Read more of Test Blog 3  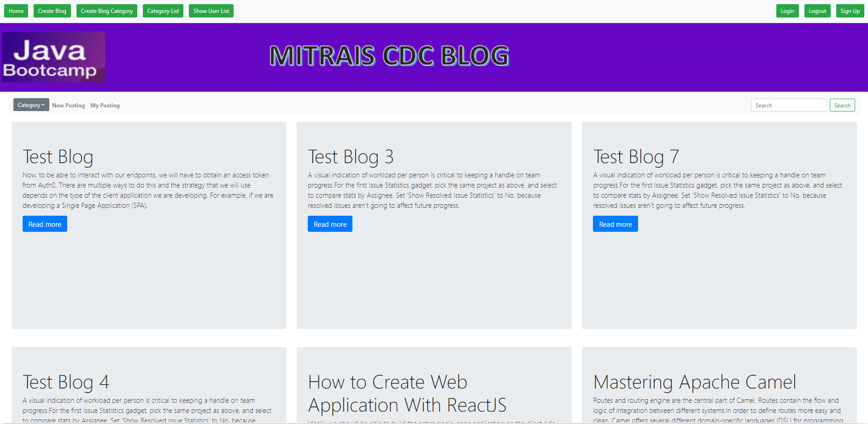(x=330, y=224)
